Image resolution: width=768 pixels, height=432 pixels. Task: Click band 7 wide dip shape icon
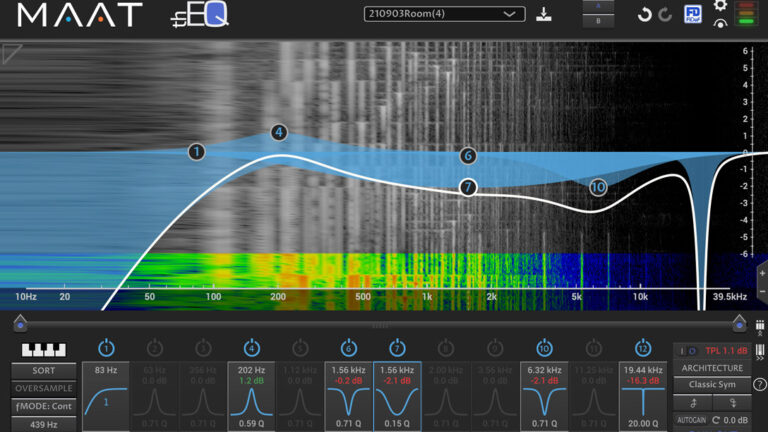coord(397,402)
